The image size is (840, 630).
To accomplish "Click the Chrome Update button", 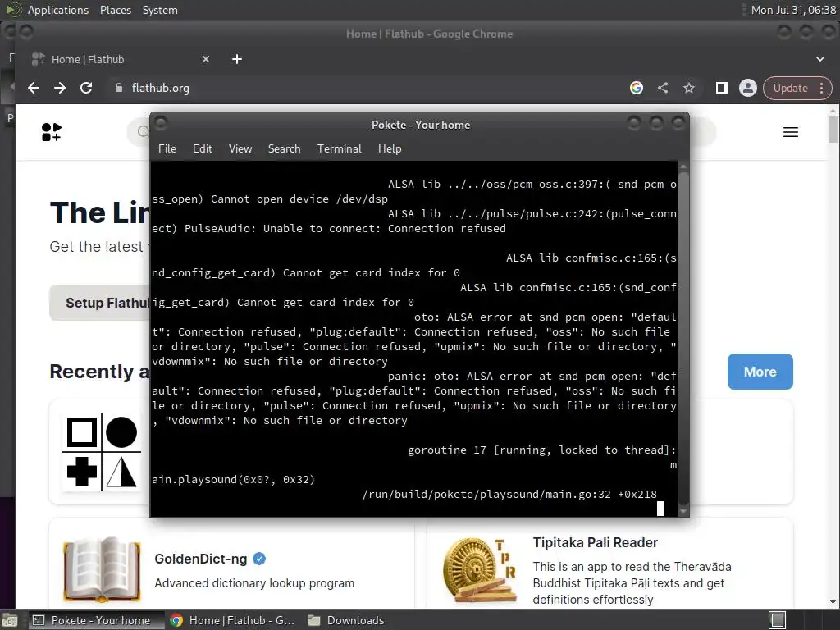I will tap(790, 89).
